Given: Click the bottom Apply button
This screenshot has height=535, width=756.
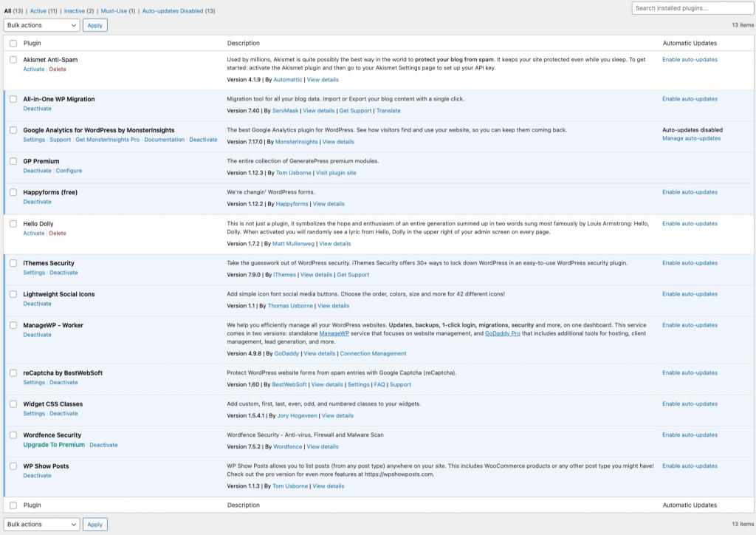Looking at the screenshot, I should point(95,525).
